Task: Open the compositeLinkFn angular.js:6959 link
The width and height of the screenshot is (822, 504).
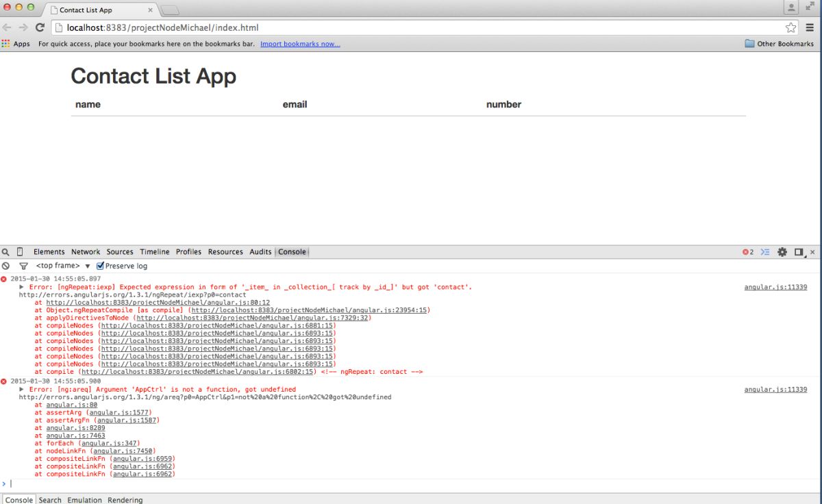Action: pyautogui.click(x=142, y=459)
